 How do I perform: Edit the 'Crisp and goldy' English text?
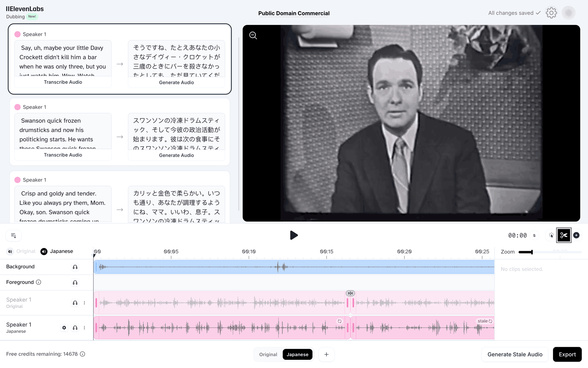click(63, 204)
